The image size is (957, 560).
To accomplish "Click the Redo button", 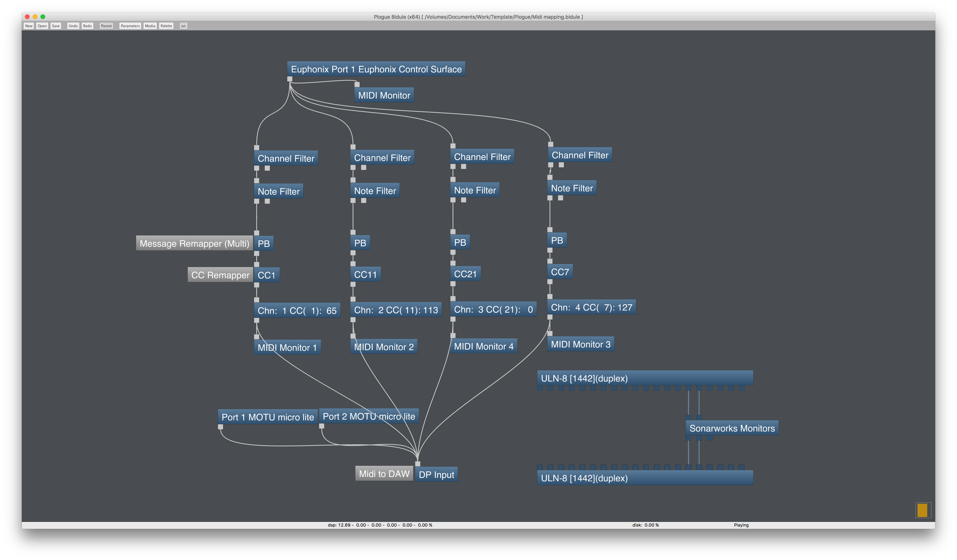I will 87,26.
